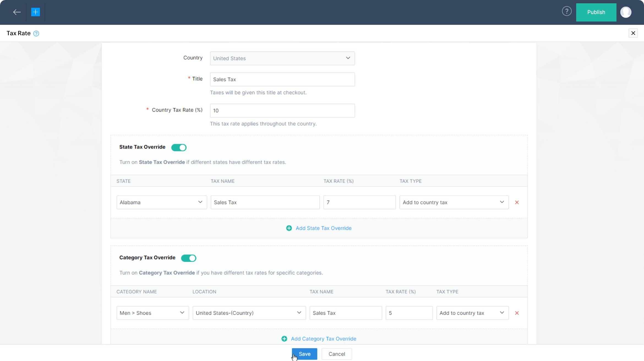This screenshot has height=361, width=644.
Task: Open state row Tax Type dropdown
Action: click(454, 203)
